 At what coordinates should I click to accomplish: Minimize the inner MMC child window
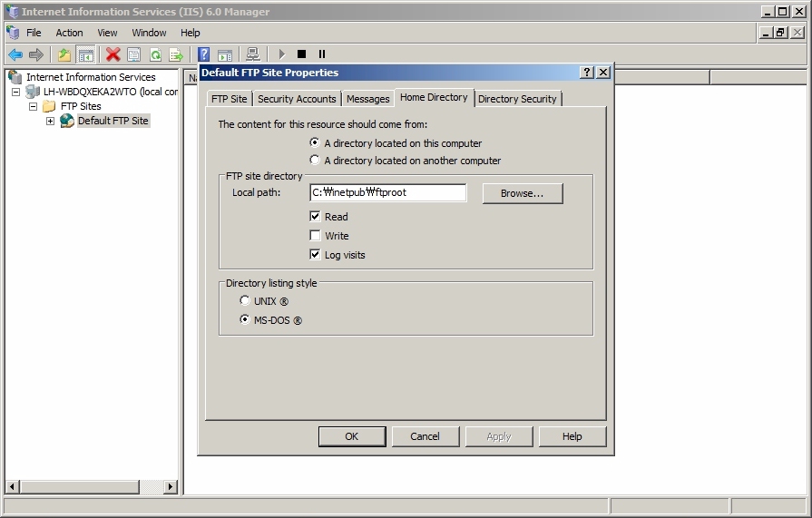[766, 33]
